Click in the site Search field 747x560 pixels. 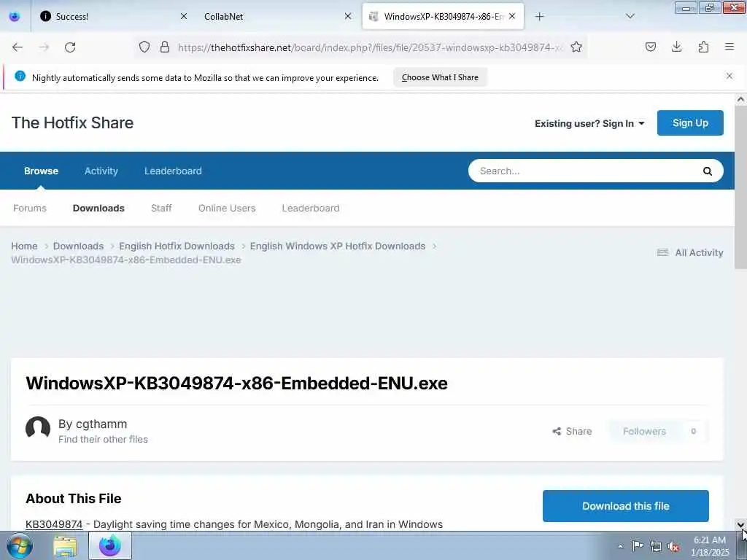click(586, 171)
